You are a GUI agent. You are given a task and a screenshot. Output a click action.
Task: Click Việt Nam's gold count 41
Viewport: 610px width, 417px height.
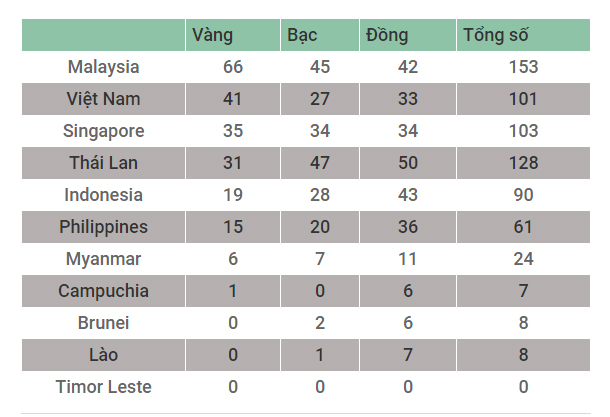coord(233,99)
